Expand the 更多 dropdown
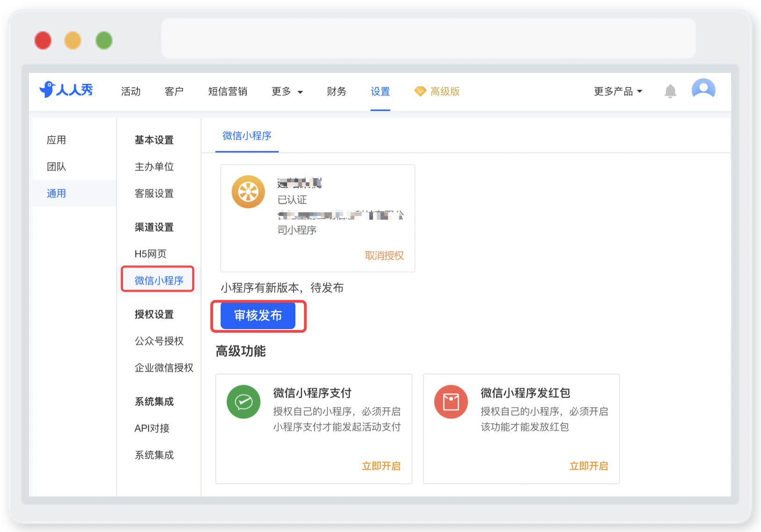Screen dimensions: 761x532 click(x=287, y=92)
